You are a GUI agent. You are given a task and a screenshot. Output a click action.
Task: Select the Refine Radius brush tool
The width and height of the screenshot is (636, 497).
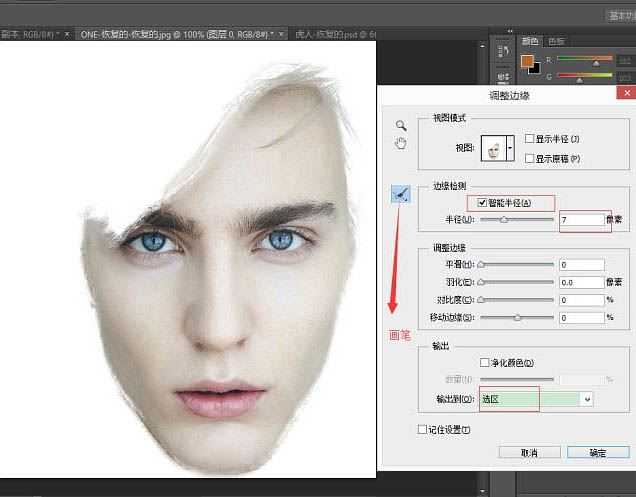point(400,196)
